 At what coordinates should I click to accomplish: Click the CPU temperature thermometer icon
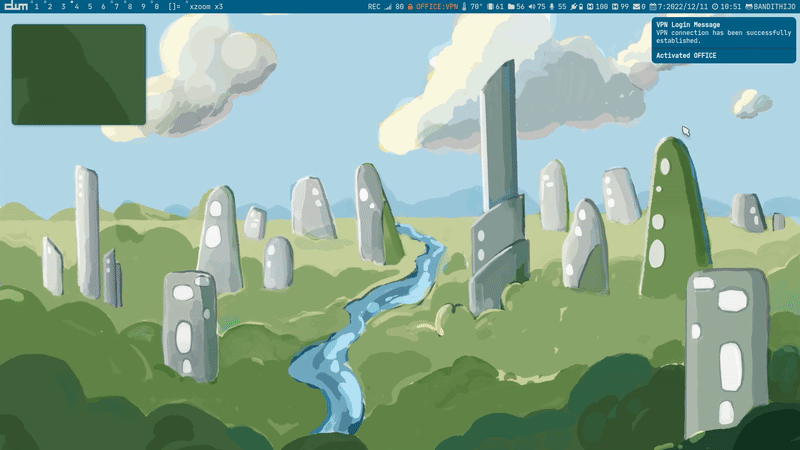464,7
